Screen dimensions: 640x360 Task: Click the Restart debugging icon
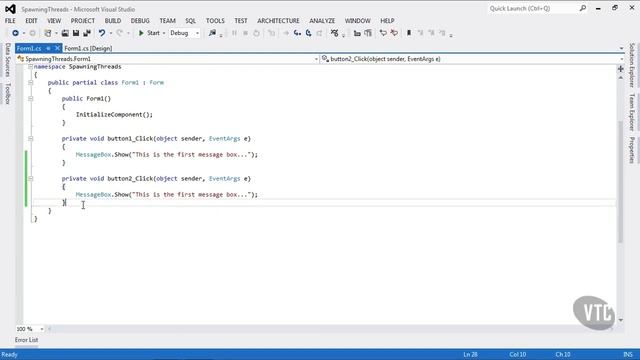click(x=256, y=33)
